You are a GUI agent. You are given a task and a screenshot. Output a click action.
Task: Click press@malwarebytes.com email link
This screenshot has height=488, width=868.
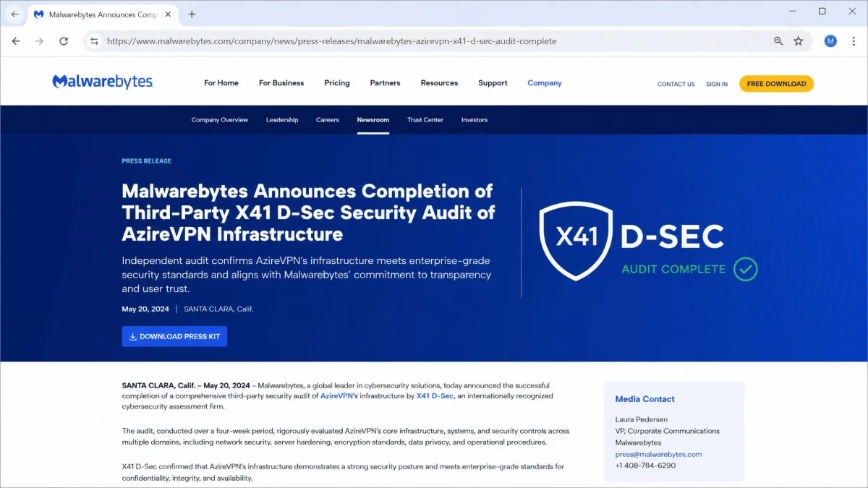point(659,454)
